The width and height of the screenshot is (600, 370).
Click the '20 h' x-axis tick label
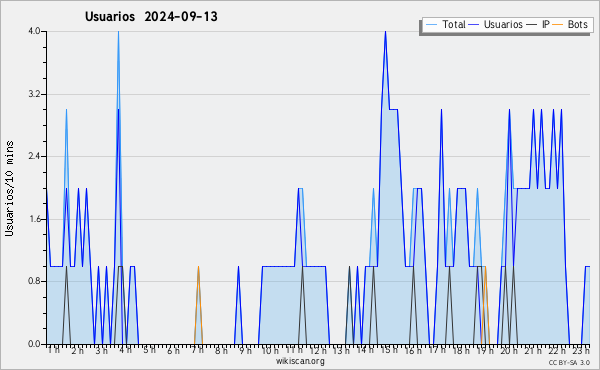(x=509, y=350)
